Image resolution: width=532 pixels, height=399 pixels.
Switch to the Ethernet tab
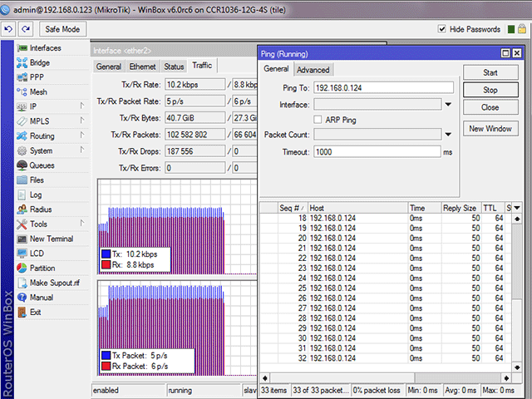coord(142,66)
